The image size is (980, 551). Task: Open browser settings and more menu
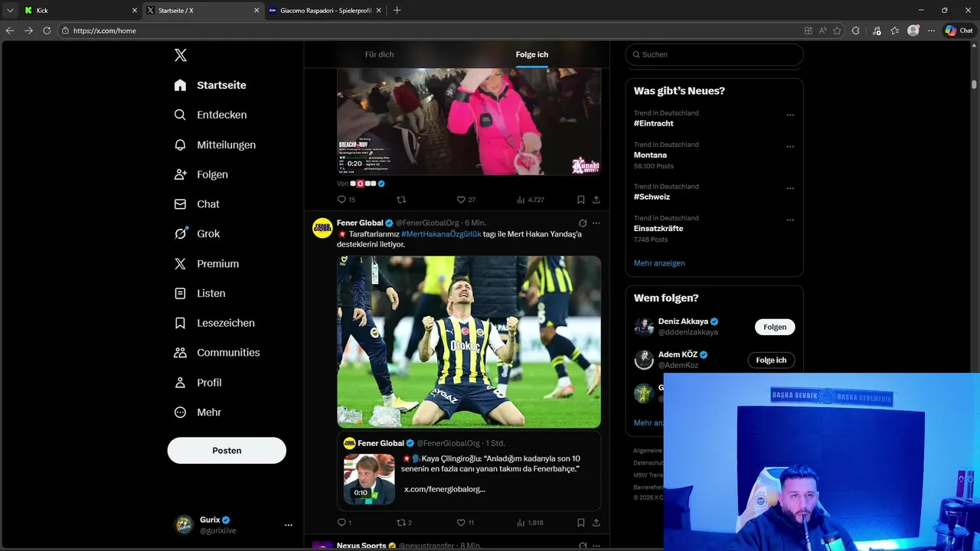click(x=931, y=31)
